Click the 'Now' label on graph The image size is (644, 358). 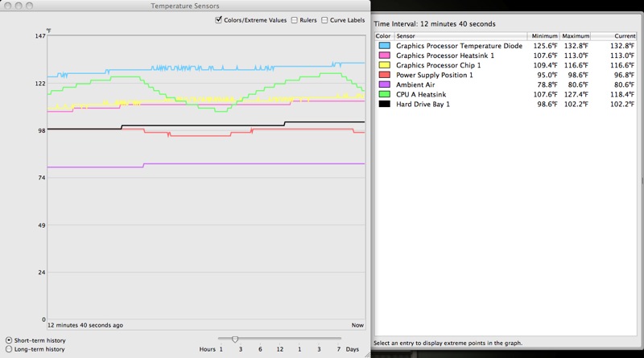point(357,325)
